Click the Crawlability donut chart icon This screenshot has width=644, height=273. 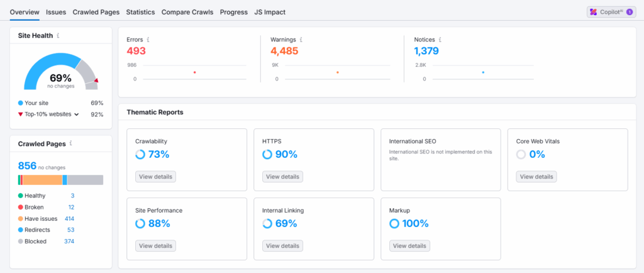pos(140,154)
